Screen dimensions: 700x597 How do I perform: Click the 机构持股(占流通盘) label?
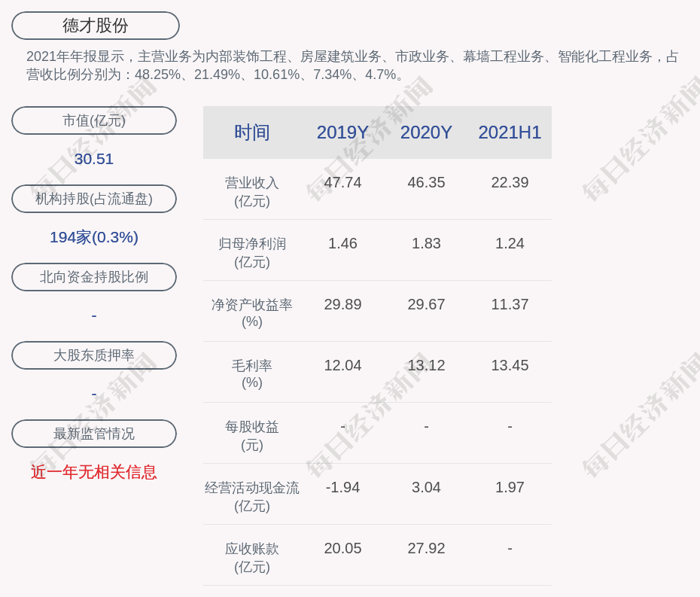94,199
